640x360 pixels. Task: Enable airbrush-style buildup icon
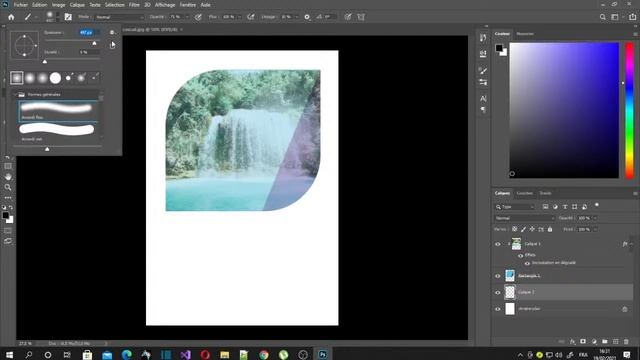click(x=251, y=17)
